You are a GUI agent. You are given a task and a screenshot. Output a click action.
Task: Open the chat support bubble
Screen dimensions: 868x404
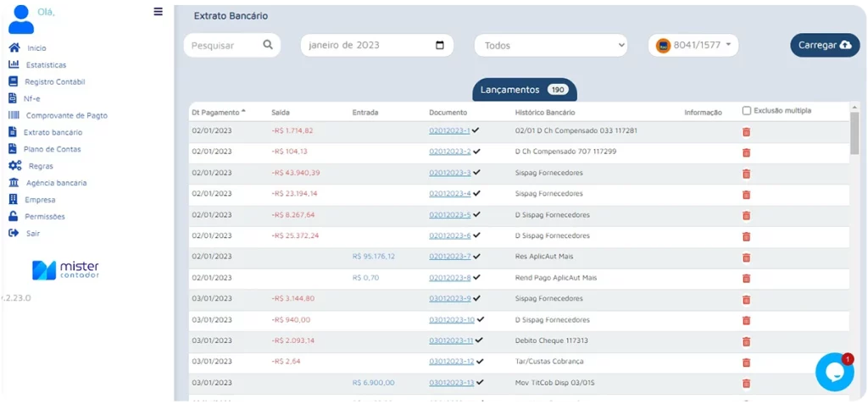click(834, 373)
